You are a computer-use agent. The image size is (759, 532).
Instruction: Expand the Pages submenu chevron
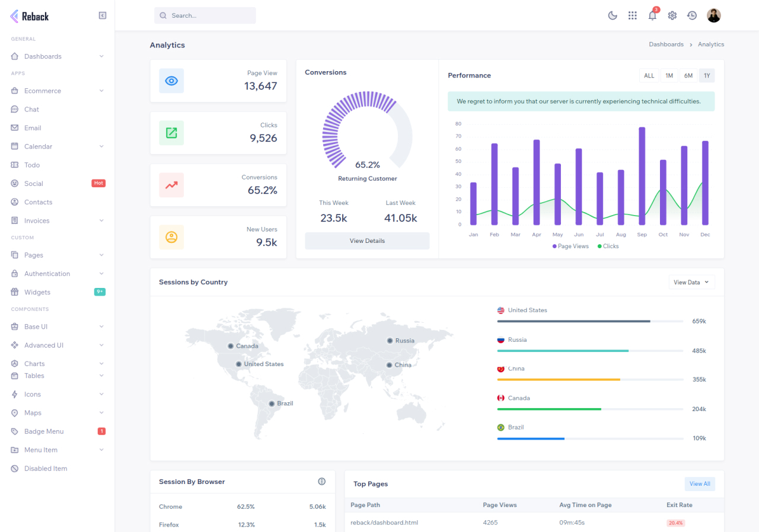click(101, 255)
